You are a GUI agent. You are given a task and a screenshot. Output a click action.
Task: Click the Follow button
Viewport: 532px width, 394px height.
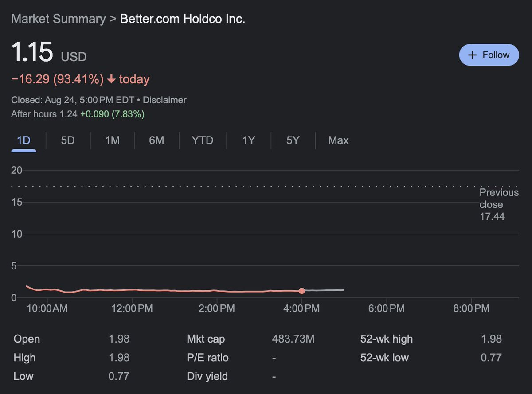tap(489, 55)
